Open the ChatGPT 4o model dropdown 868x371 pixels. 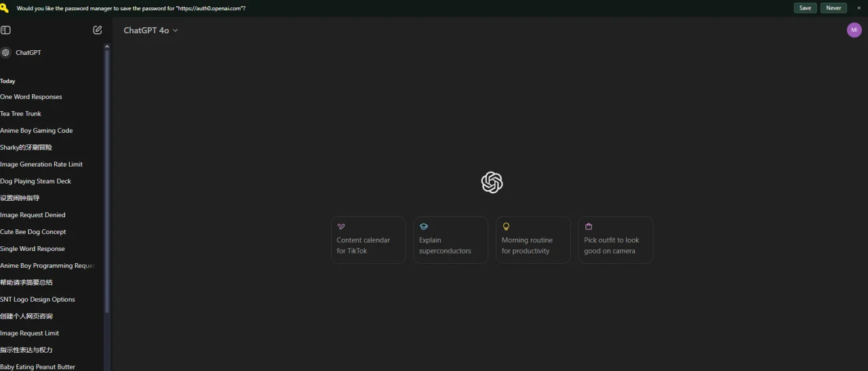click(151, 31)
